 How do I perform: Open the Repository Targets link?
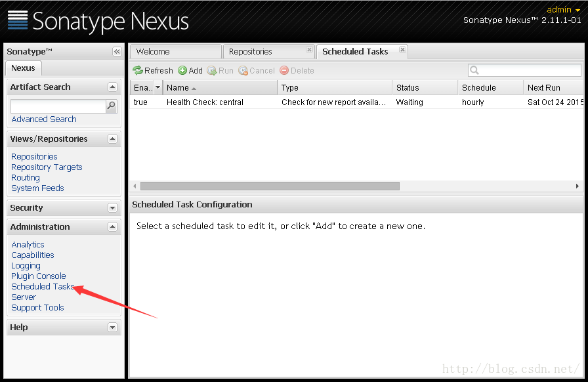(x=47, y=167)
